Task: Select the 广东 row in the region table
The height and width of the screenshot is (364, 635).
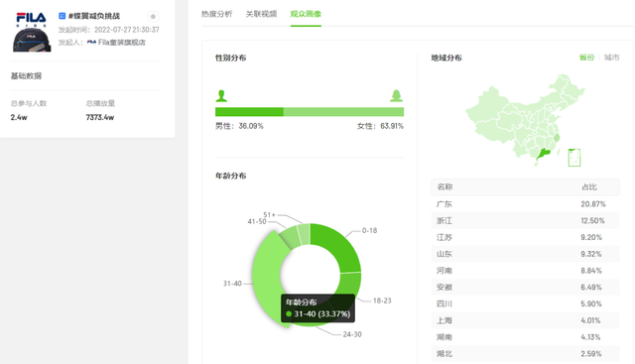Action: point(525,204)
